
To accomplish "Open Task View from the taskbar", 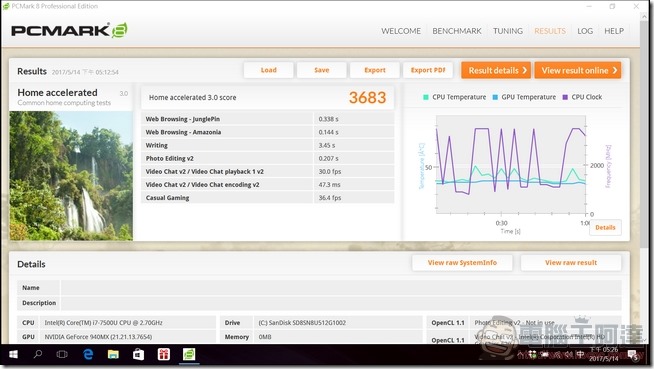I will click(62, 355).
